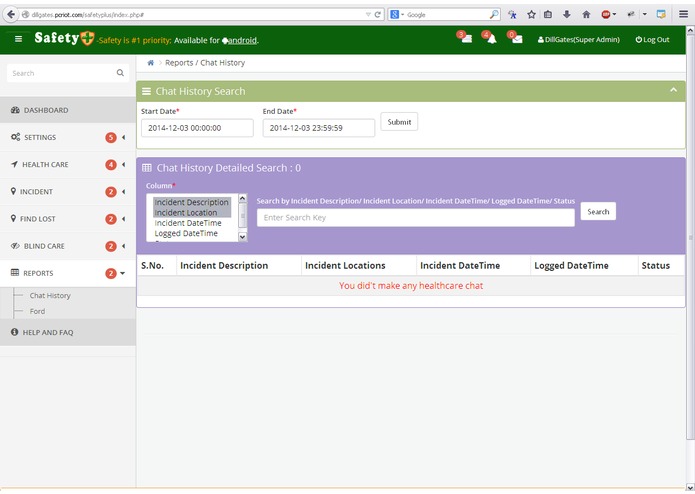Image resolution: width=695 pixels, height=494 pixels.
Task: Open the Google search engine dropdown
Action: (x=402, y=15)
